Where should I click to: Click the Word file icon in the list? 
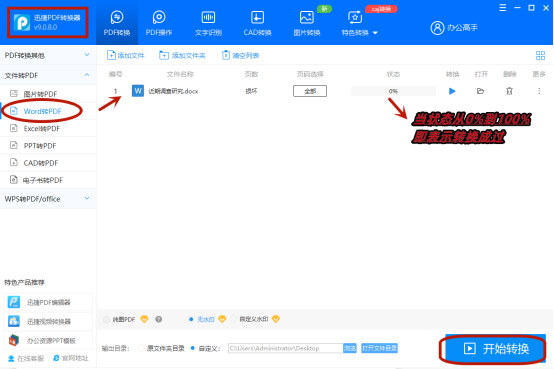[x=138, y=91]
